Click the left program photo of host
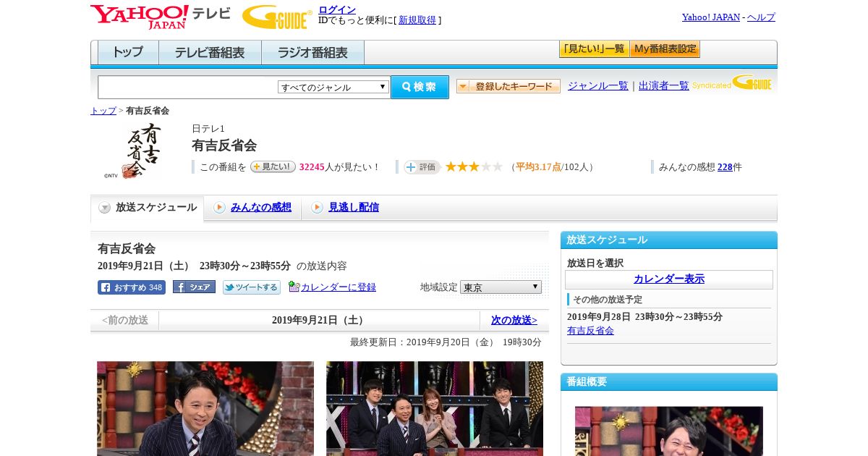 click(205, 408)
